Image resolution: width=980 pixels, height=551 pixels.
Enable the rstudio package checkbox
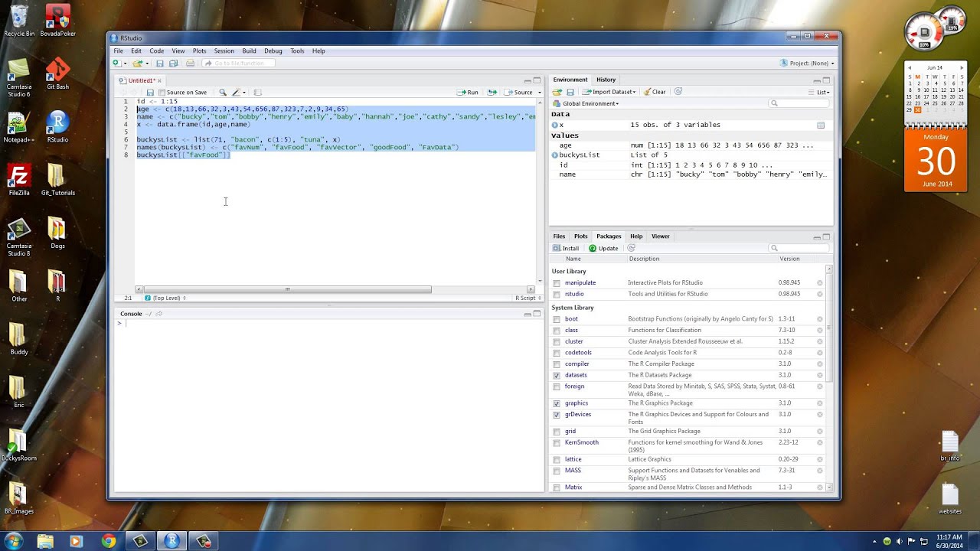(x=557, y=294)
